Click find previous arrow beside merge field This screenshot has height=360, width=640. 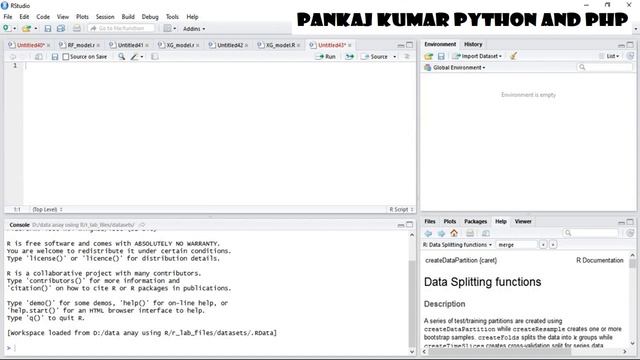pyautogui.click(x=543, y=245)
